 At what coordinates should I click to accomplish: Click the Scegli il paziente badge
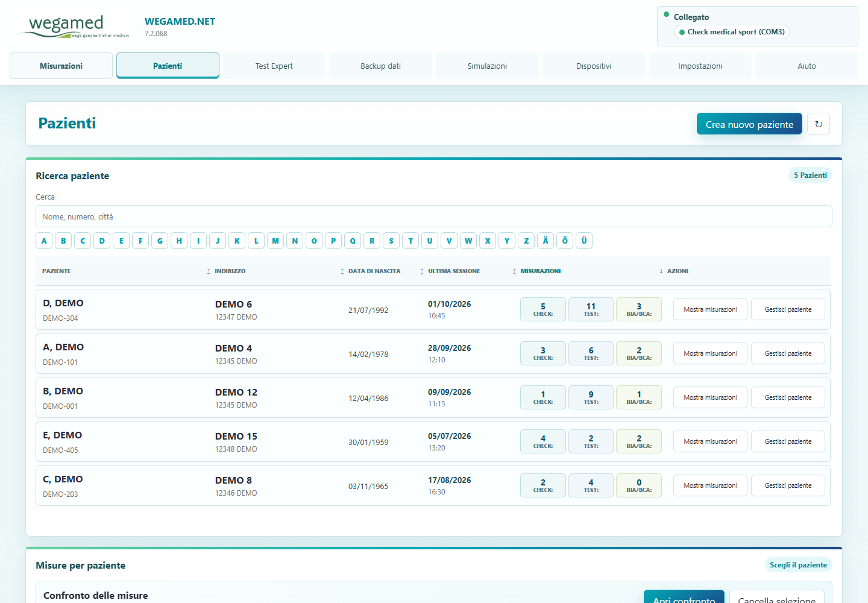(798, 565)
